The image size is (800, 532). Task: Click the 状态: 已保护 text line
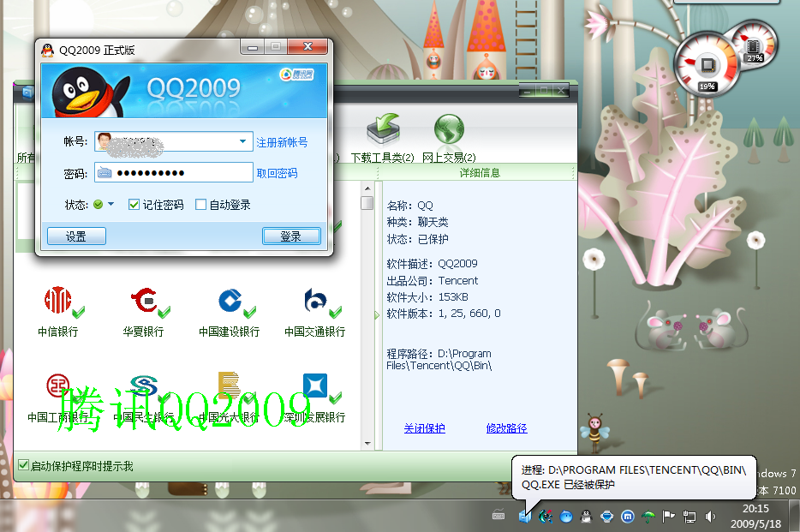point(417,239)
